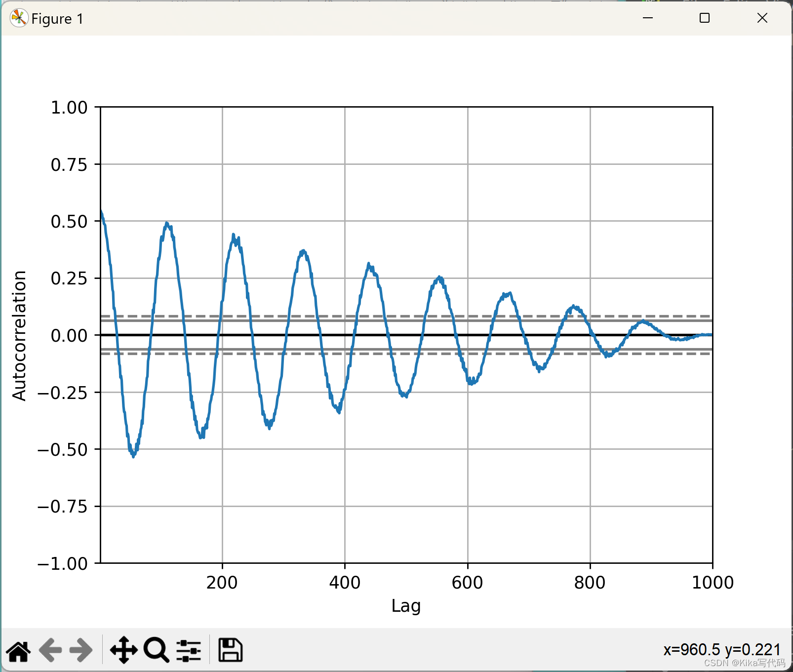Activate the pan and move axes tool
793x672 pixels.
coord(123,650)
